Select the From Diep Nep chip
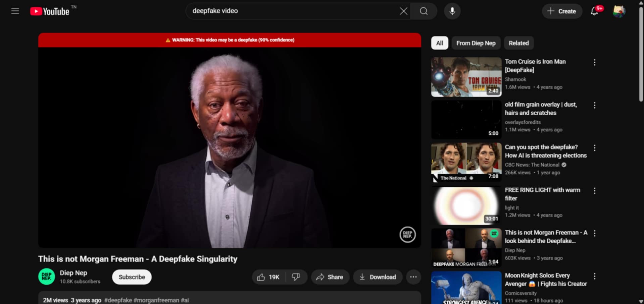The height and width of the screenshot is (304, 644). [x=476, y=43]
